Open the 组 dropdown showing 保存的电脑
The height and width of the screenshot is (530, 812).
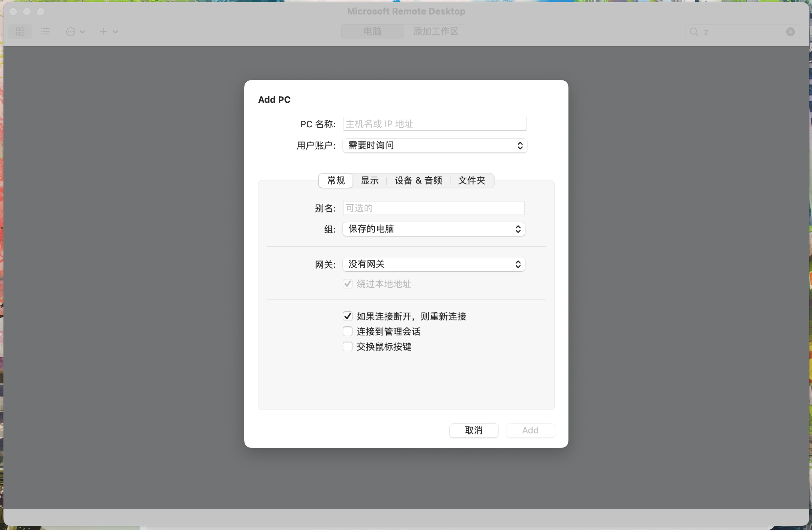click(433, 229)
